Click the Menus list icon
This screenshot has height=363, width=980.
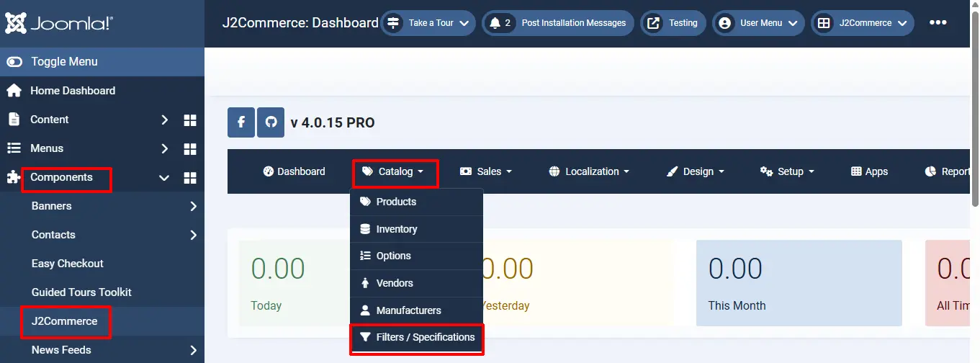14,148
